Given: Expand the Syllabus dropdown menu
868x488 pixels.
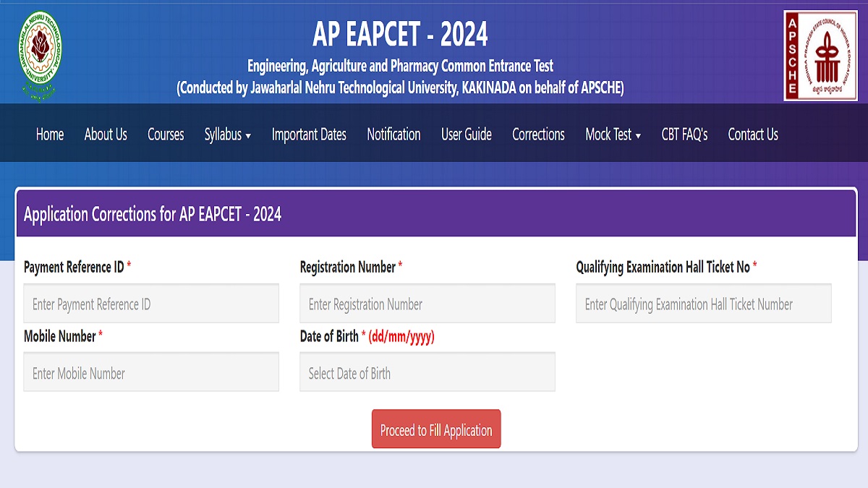Looking at the screenshot, I should click(x=228, y=134).
